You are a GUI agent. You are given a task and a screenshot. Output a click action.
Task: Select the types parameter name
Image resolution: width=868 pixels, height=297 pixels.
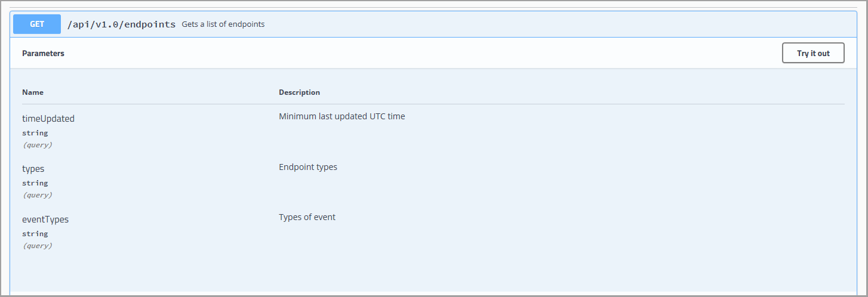click(x=33, y=169)
